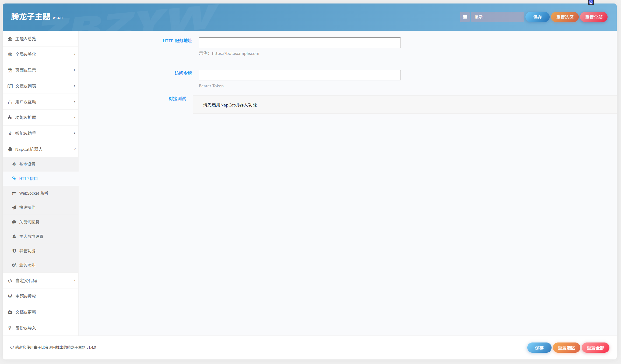Viewport: 621px width, 364px height.
Task: Click the footer thanks text 感谢您使用
Action: coord(55,347)
